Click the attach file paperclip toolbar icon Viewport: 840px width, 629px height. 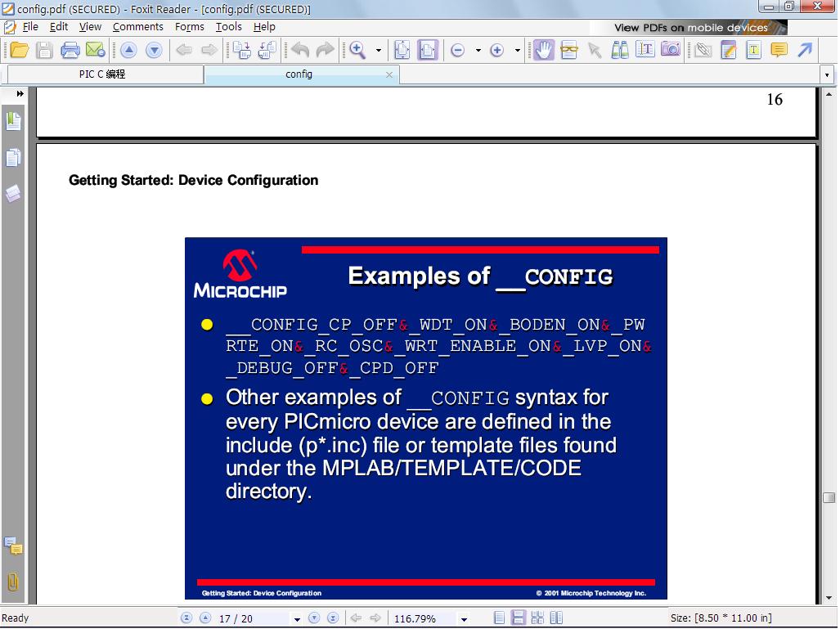click(x=703, y=51)
